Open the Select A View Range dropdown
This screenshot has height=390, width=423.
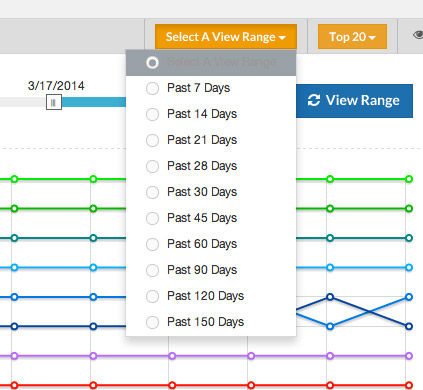(226, 37)
